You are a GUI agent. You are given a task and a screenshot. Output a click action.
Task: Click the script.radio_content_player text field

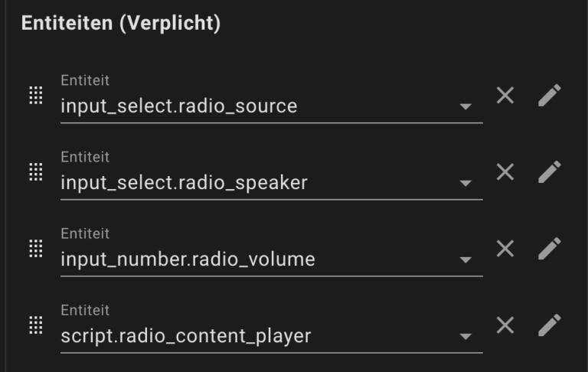pyautogui.click(x=272, y=327)
